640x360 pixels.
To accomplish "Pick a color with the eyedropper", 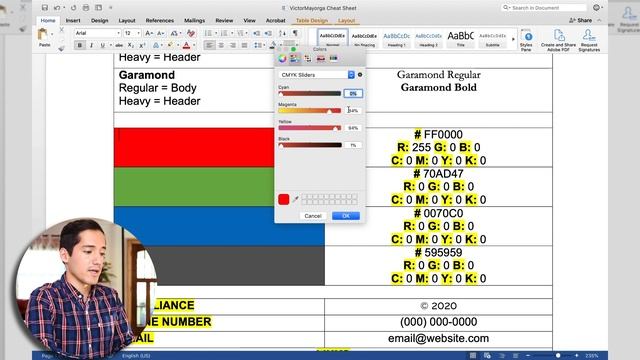I will [x=296, y=199].
